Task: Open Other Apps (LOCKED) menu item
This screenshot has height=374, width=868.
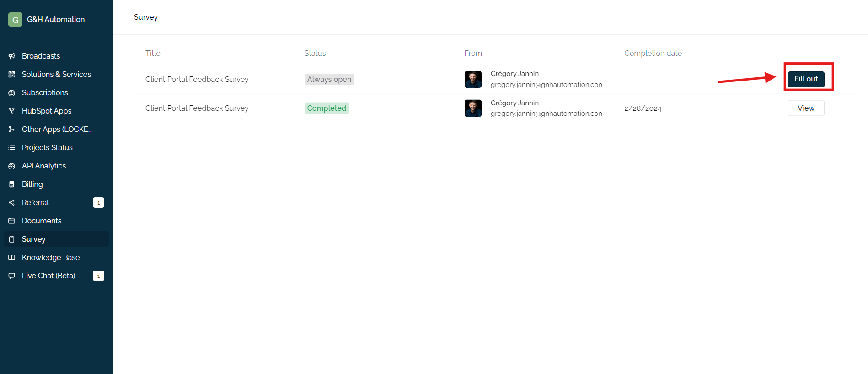Action: point(56,129)
